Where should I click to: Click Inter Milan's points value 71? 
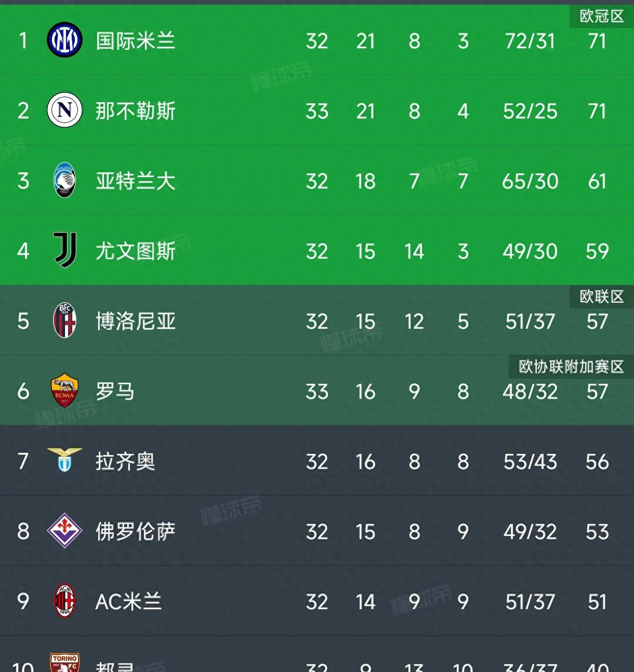[597, 41]
